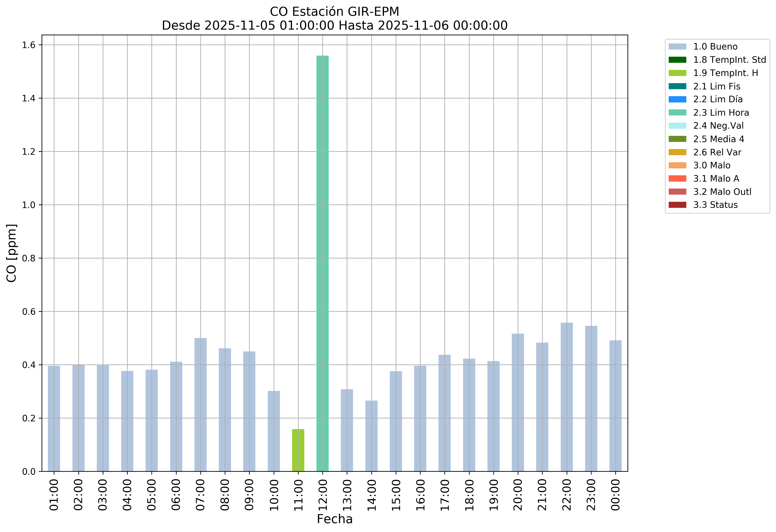Click the 1.6 y-axis tick label
The width and height of the screenshot is (776, 532).
[x=29, y=45]
